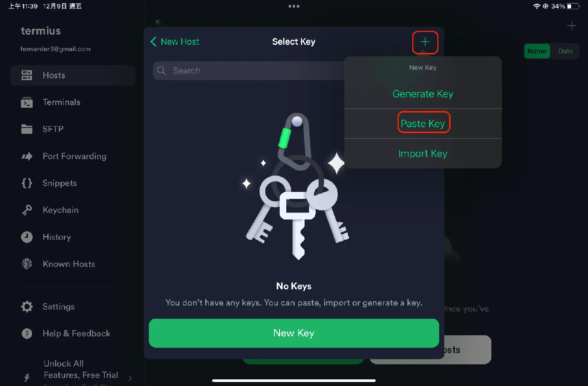
Task: Open Port Forwarding arrow icon
Action: click(27, 156)
